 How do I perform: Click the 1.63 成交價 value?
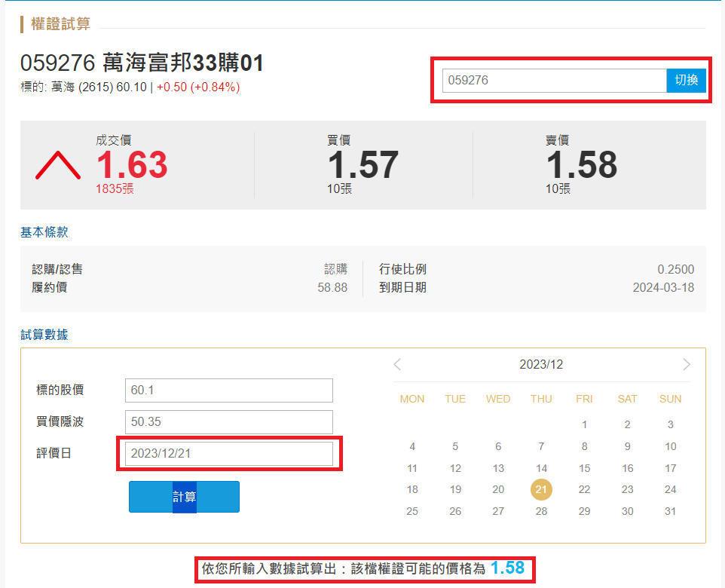click(132, 165)
